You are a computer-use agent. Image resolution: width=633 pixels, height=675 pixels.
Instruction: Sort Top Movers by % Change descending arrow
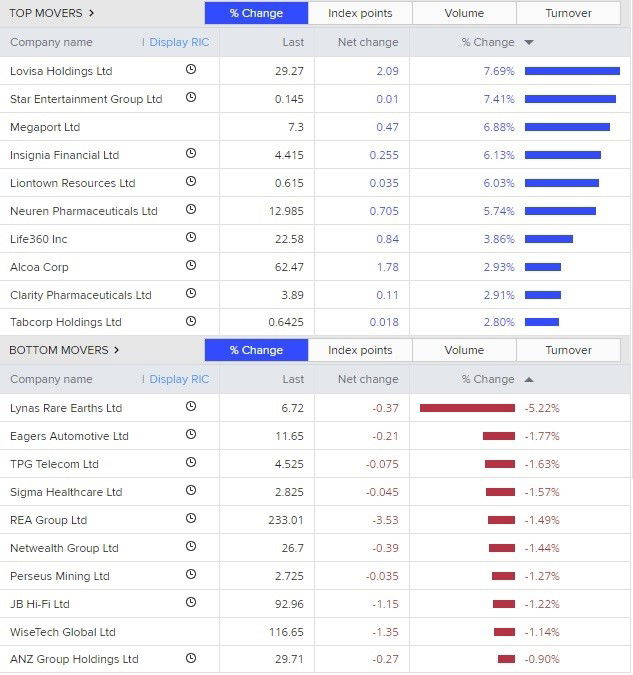click(x=529, y=42)
